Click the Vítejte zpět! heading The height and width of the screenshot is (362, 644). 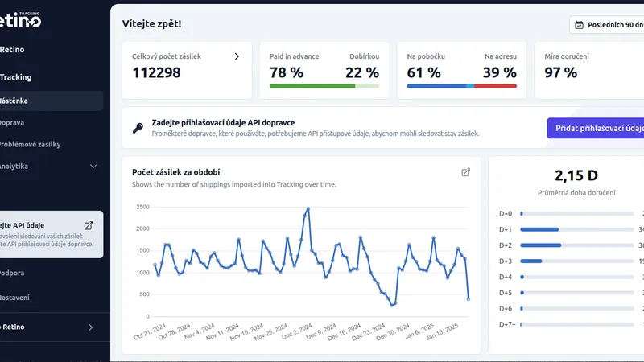(x=151, y=24)
